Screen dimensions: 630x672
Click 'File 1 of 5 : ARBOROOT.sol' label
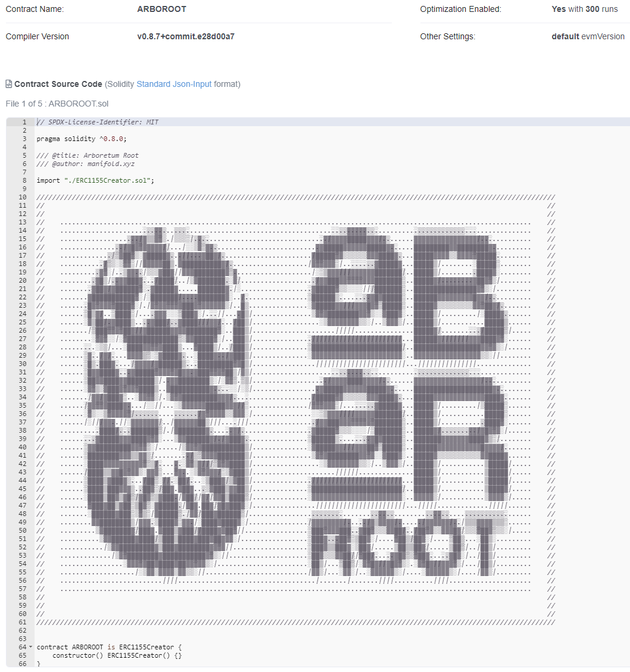[57, 104]
